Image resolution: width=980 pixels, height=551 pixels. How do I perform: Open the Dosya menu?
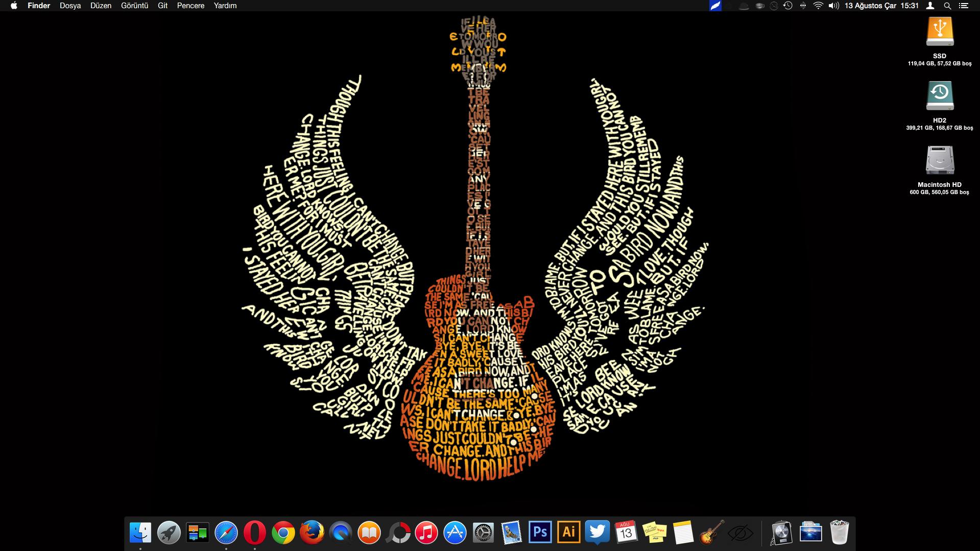coord(70,6)
